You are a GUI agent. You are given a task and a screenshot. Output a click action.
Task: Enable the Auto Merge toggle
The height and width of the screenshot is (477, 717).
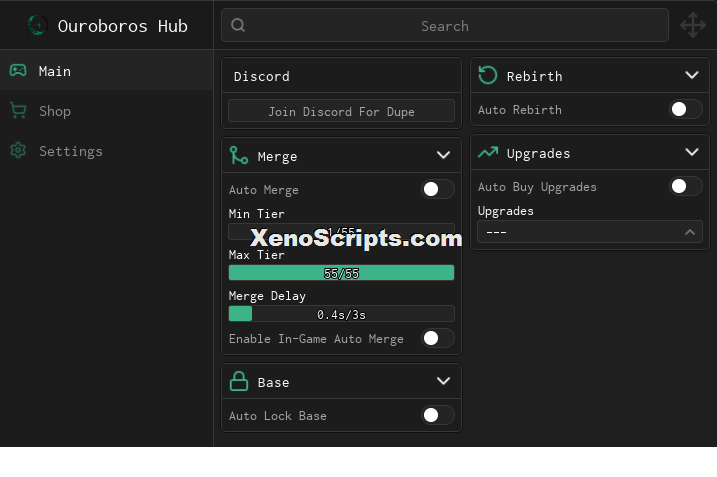438,189
